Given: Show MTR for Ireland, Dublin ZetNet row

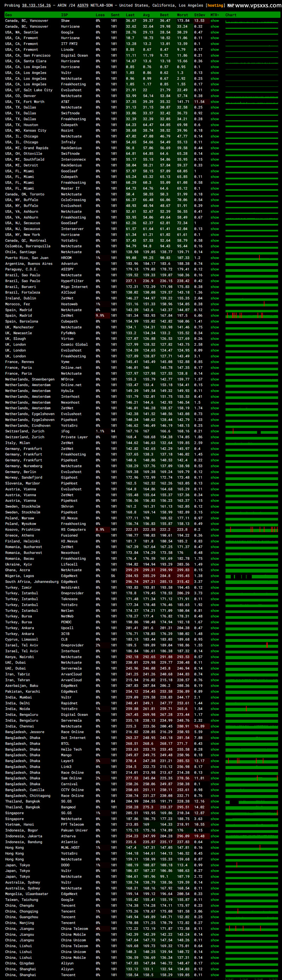Looking at the screenshot, I should (x=215, y=298).
